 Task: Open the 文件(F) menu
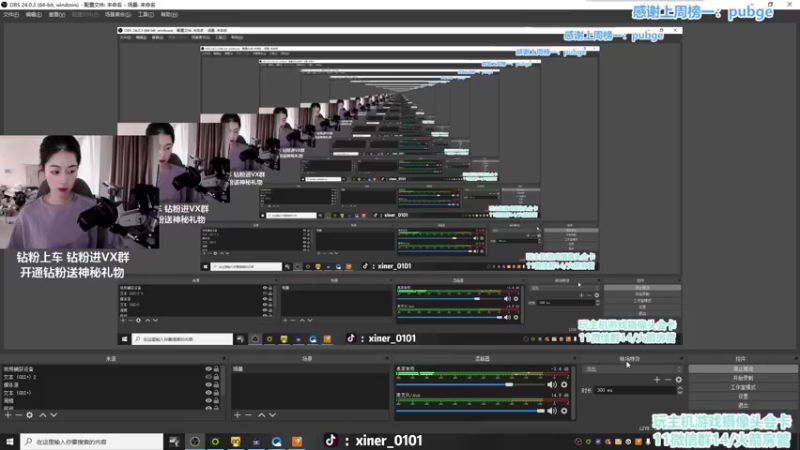click(11, 15)
